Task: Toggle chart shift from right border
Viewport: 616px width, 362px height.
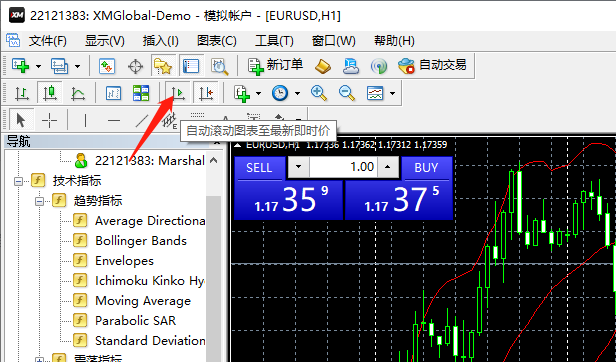Action: click(x=206, y=94)
